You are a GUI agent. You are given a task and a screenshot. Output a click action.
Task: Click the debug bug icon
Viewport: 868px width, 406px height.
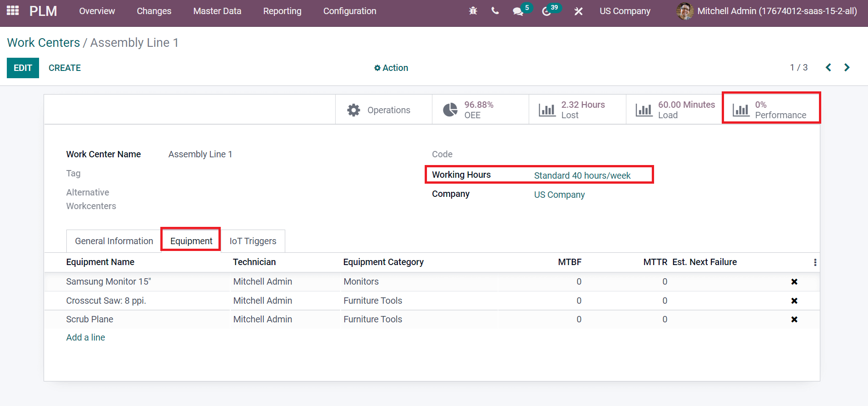(x=473, y=11)
